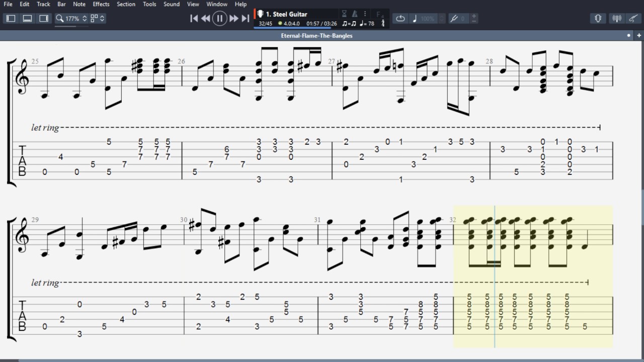
Task: Open the layout mode dropdown arrows
Action: [102, 19]
